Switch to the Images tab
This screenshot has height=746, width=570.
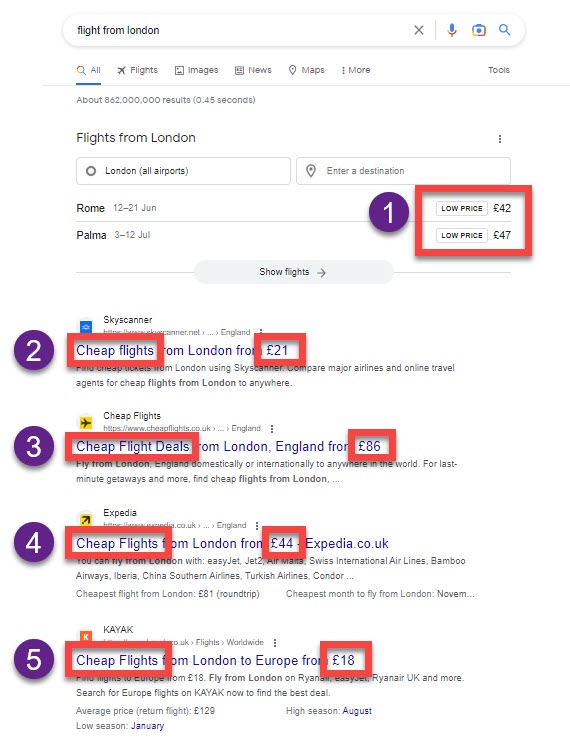[x=197, y=70]
